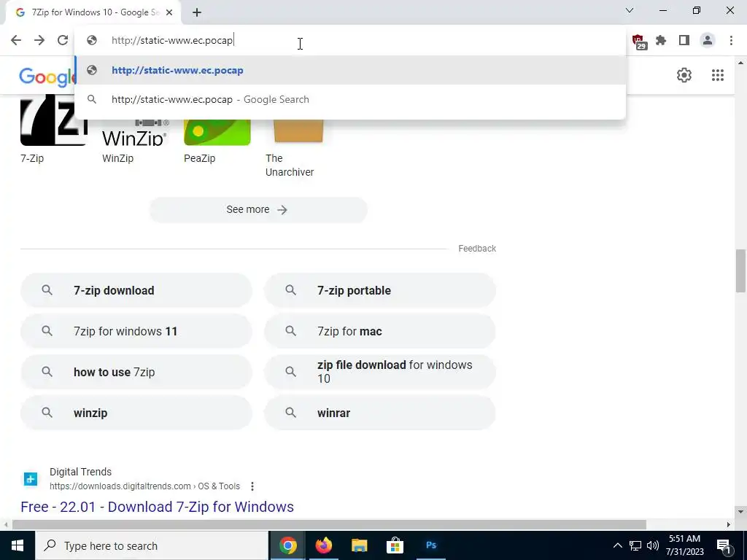747x560 pixels.
Task: Open Google search settings gear
Action: coord(684,75)
